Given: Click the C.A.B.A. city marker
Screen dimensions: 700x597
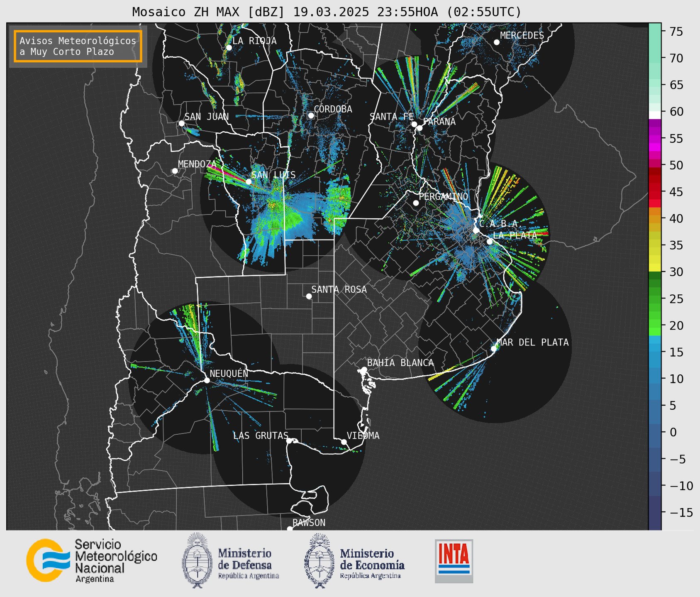Looking at the screenshot, I should click(x=476, y=230).
